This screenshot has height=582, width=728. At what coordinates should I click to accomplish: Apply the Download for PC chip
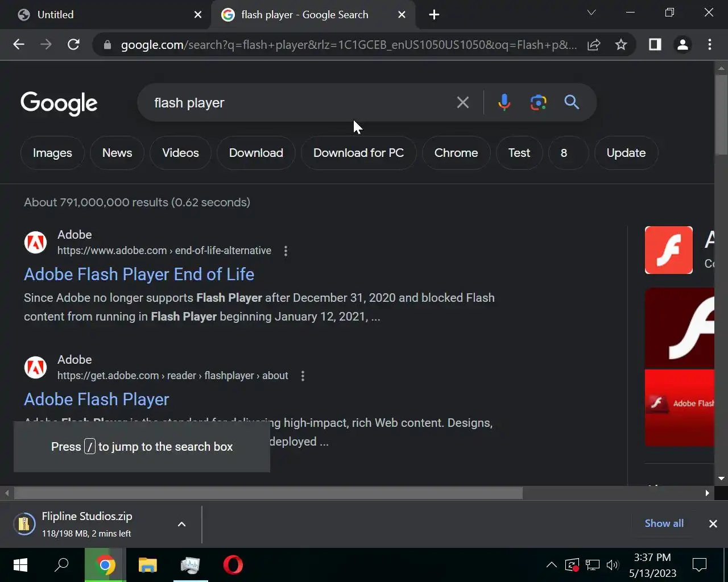(x=358, y=153)
